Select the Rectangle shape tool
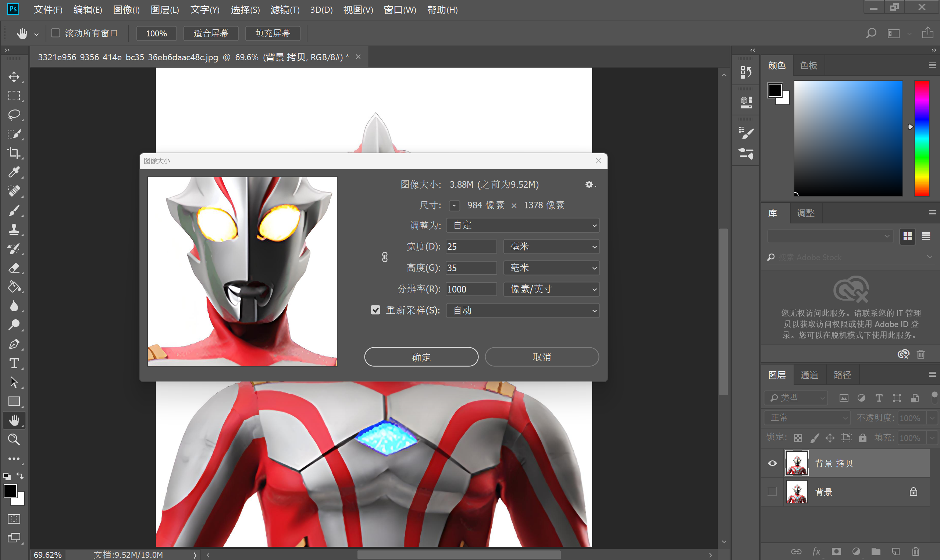This screenshot has width=940, height=560. click(x=14, y=402)
